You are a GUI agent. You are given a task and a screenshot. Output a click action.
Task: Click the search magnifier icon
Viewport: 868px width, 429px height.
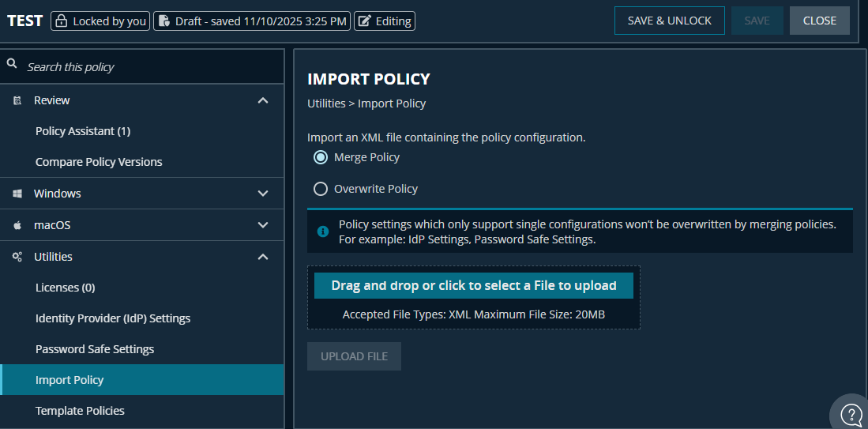click(12, 64)
